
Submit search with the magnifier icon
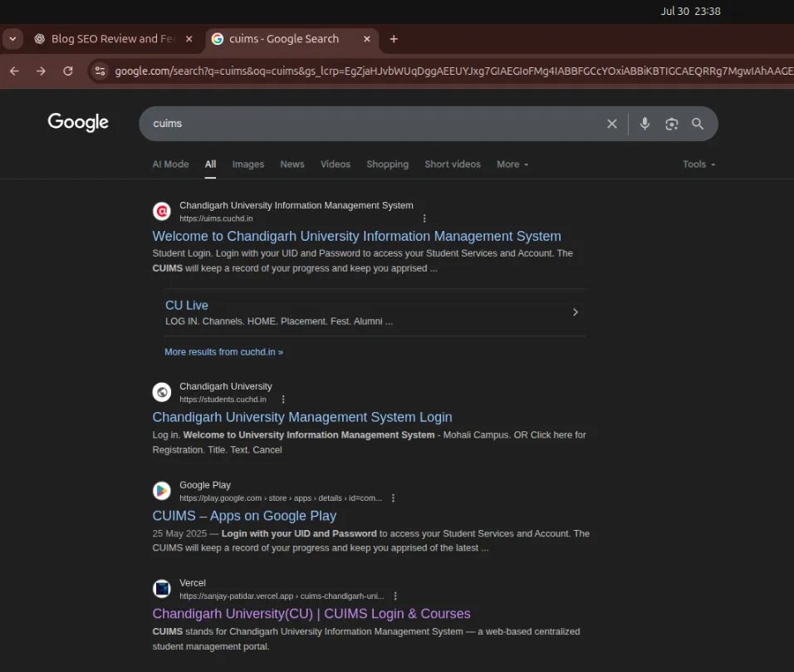tap(698, 124)
